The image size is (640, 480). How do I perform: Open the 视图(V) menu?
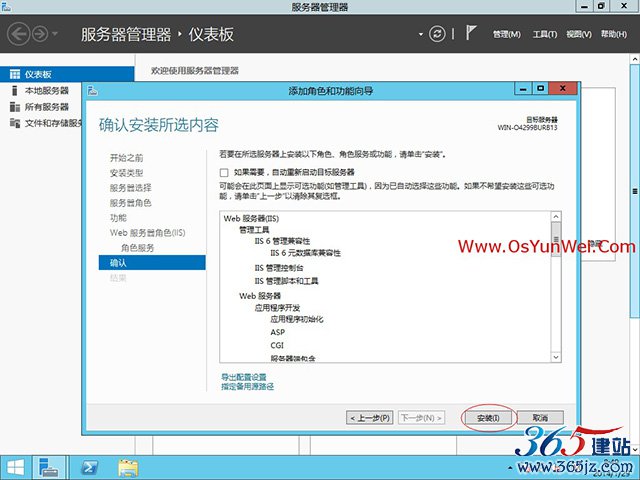click(x=579, y=34)
